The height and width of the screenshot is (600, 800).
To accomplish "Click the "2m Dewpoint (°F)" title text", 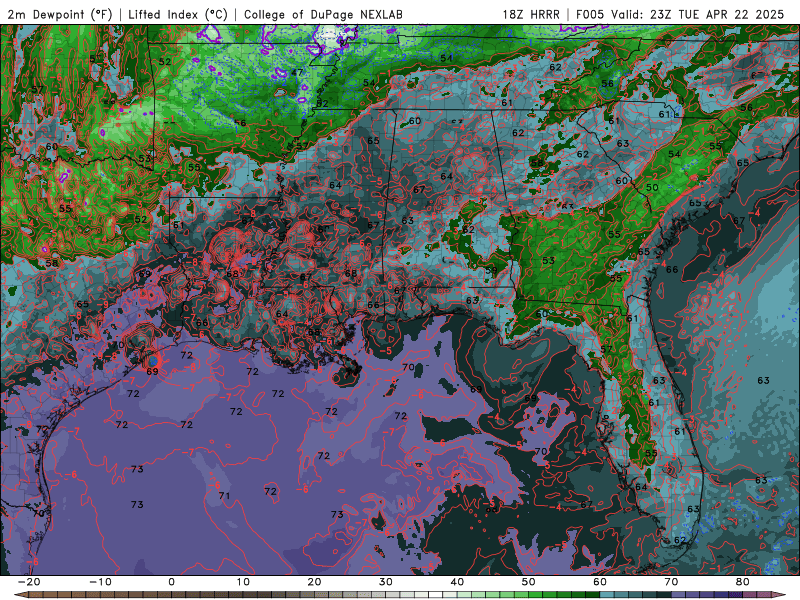I will [x=59, y=14].
